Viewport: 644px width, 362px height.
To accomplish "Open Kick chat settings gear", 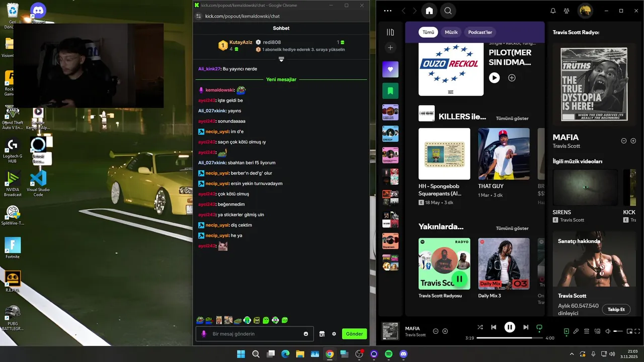I will [x=334, y=334].
